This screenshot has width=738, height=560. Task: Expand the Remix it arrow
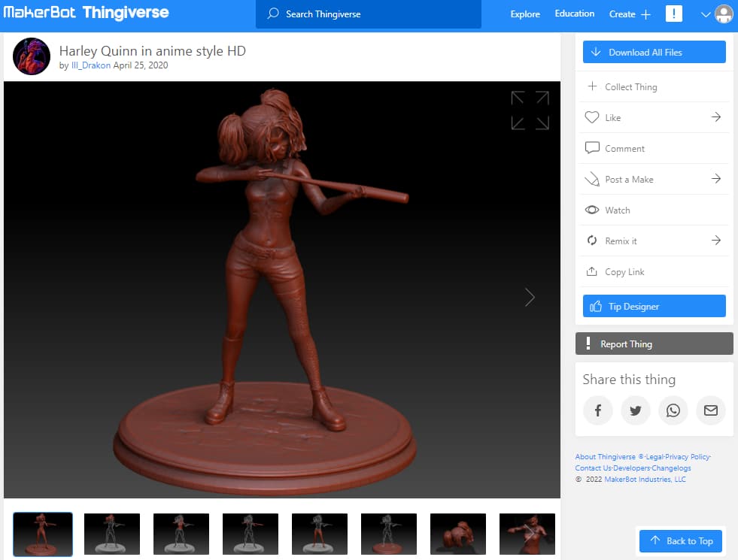716,241
